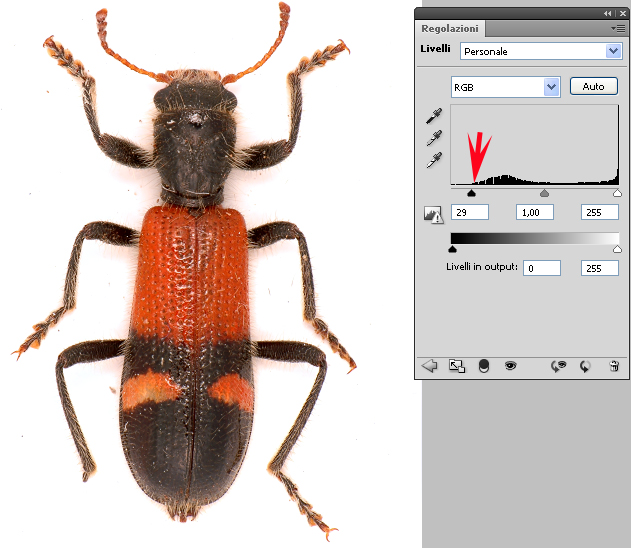This screenshot has width=631, height=548.
Task: Click the black input shadow slider handle
Action: [471, 193]
